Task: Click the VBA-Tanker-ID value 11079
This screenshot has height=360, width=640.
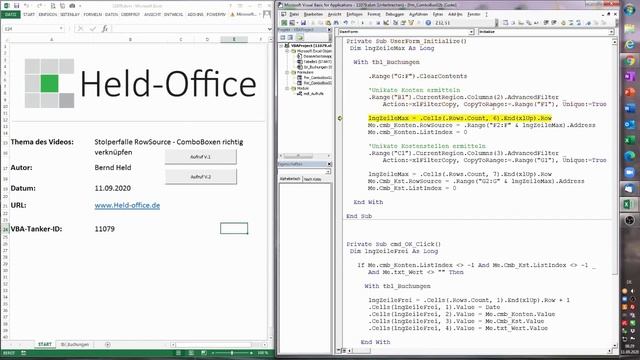Action: pyautogui.click(x=104, y=229)
